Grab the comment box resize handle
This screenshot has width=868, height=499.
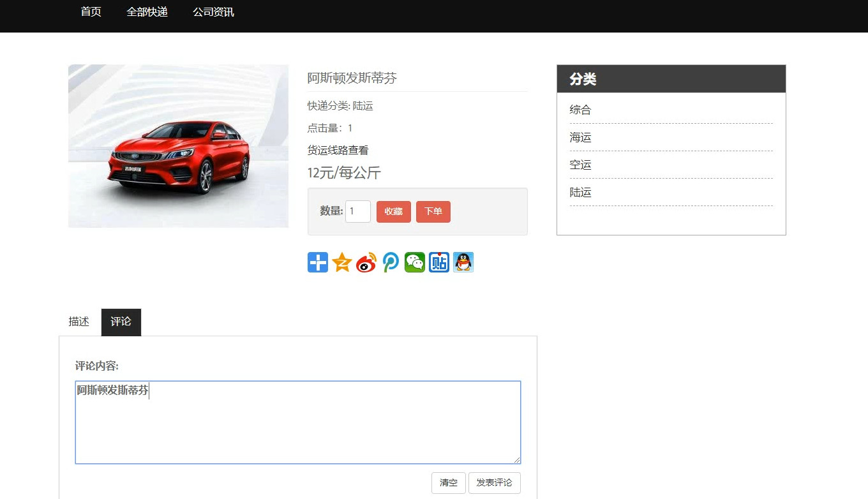click(x=517, y=460)
